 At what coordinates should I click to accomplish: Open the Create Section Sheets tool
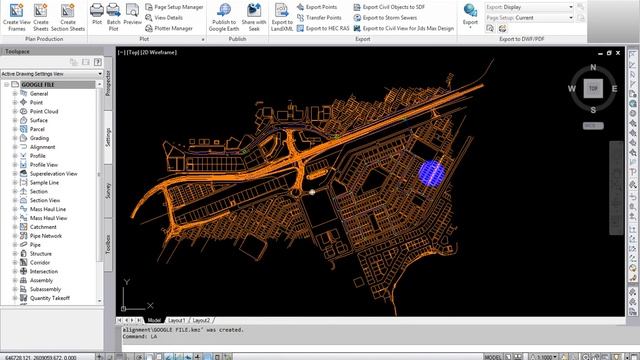click(68, 17)
